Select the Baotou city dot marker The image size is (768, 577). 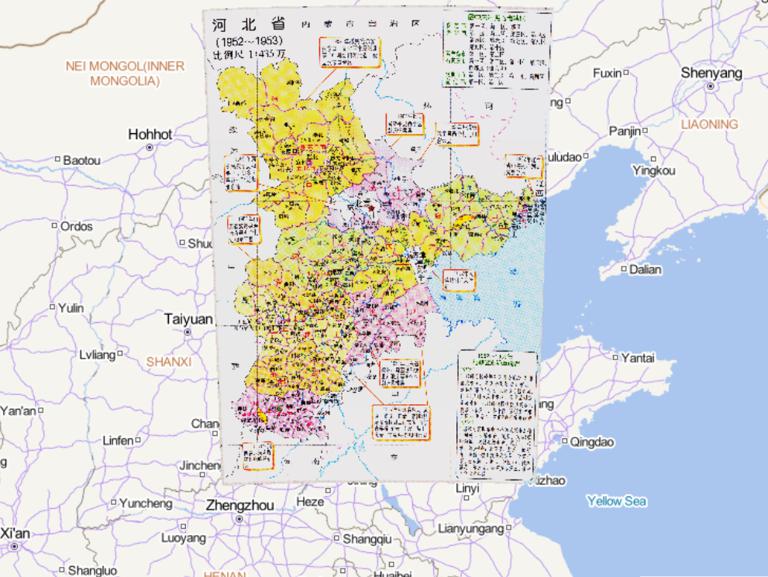(57, 160)
